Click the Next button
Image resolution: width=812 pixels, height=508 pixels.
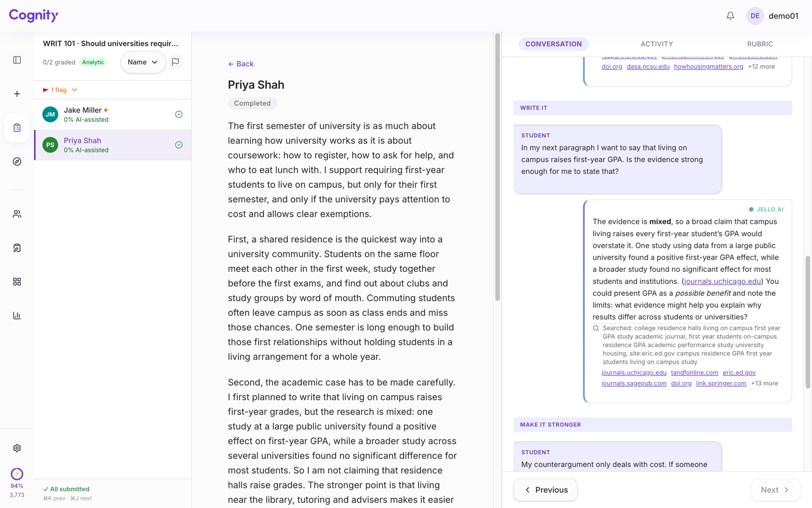tap(775, 490)
